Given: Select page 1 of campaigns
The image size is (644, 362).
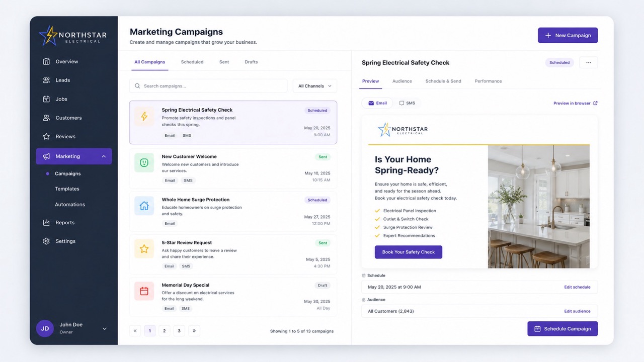Looking at the screenshot, I should pyautogui.click(x=149, y=331).
